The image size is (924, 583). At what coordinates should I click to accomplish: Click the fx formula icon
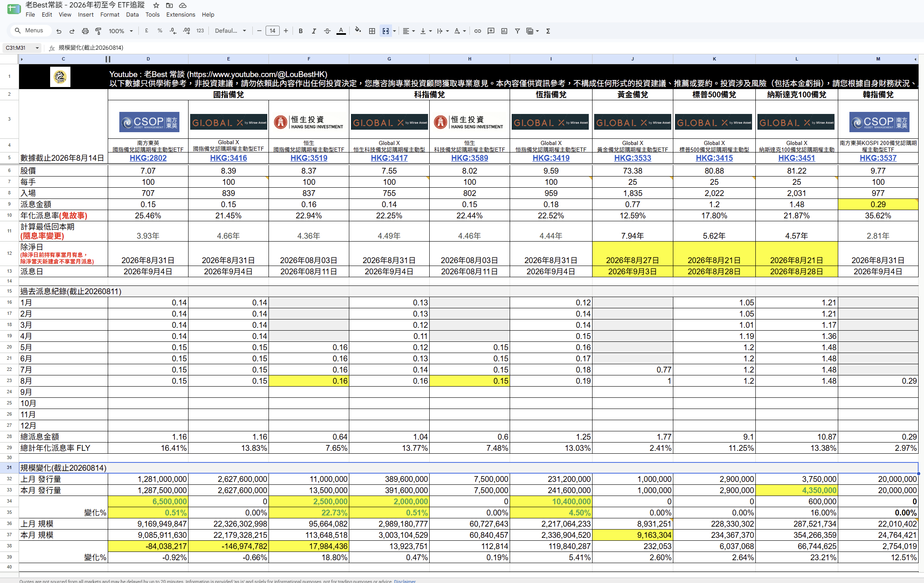click(52, 48)
